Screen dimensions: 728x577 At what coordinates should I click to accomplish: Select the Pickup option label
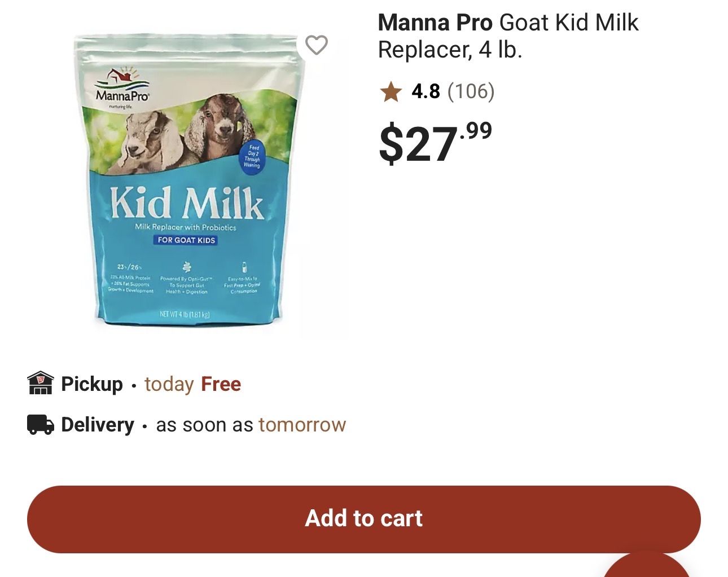tap(92, 384)
